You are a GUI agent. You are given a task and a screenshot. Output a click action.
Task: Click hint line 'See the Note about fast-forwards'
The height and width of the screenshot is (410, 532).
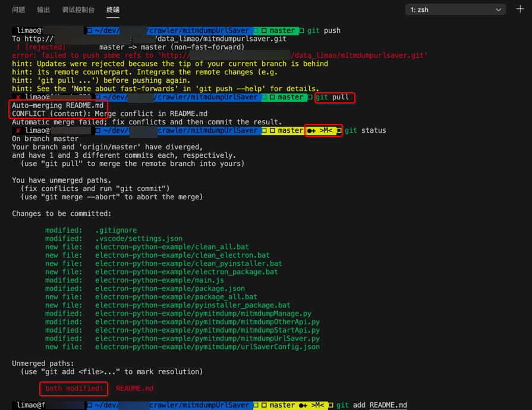[x=166, y=89]
